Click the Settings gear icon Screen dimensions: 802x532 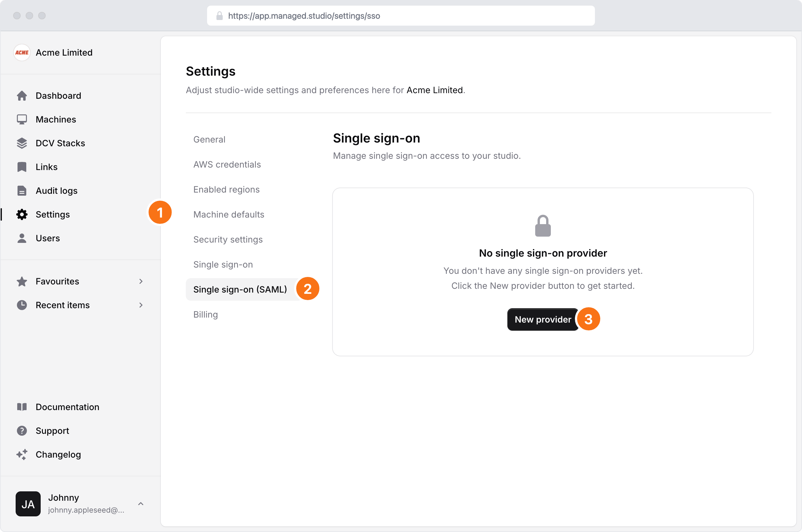point(22,214)
